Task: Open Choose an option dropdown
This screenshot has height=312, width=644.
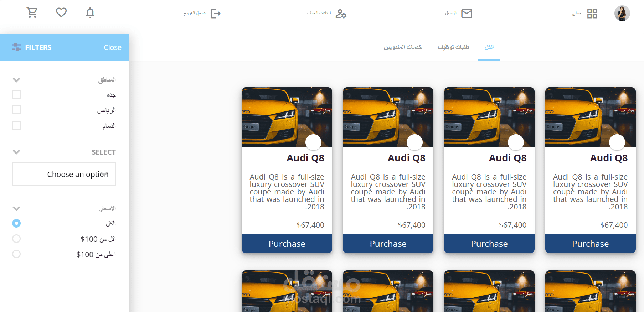Action: [64, 174]
